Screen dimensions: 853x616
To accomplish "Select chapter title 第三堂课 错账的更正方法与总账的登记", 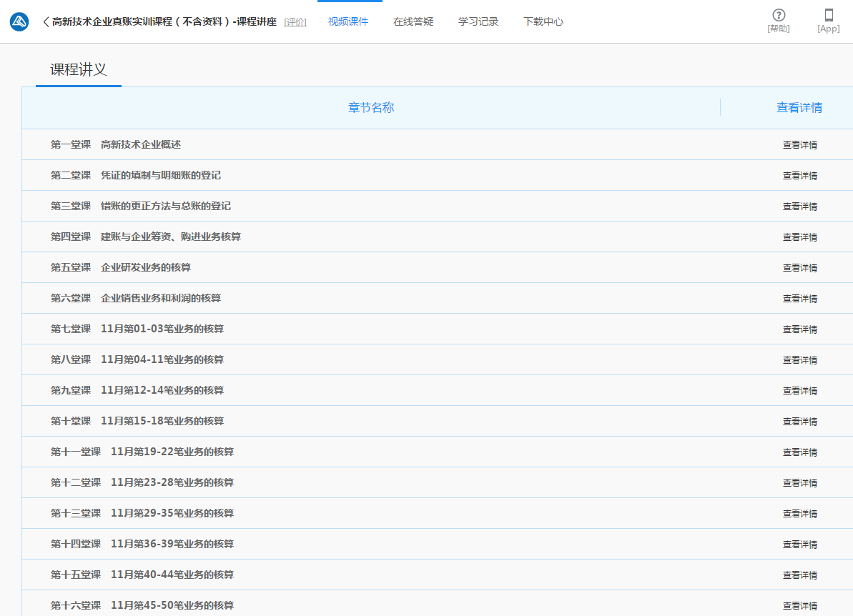I will click(141, 206).
